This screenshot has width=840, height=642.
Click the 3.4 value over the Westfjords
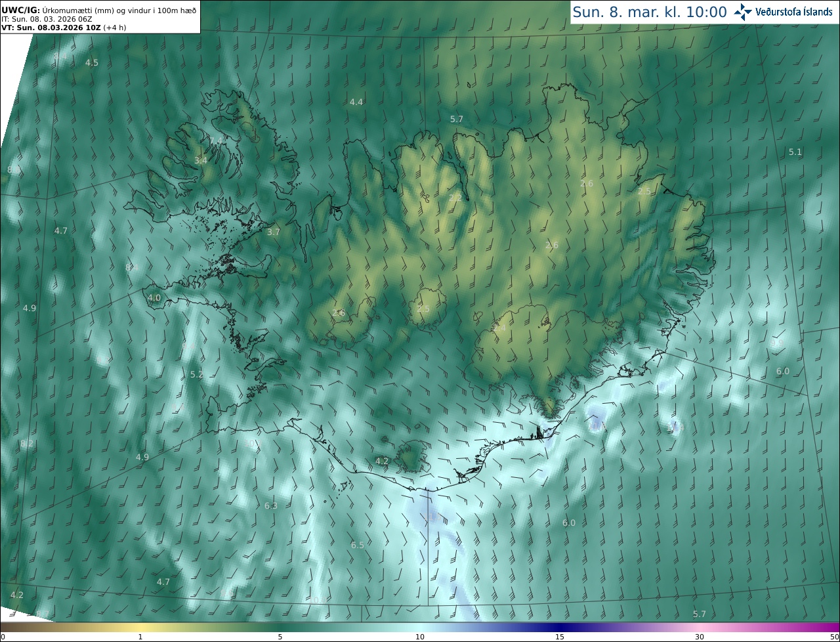click(x=201, y=160)
